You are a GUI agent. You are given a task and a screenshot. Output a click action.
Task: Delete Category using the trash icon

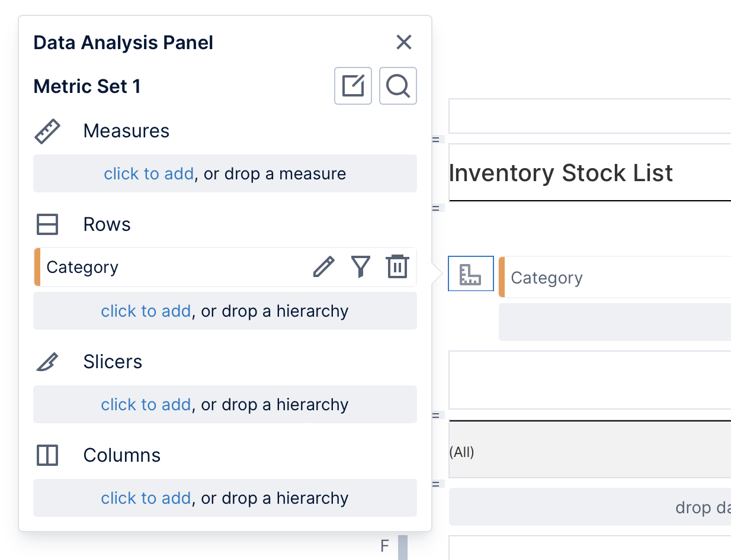coord(397,267)
